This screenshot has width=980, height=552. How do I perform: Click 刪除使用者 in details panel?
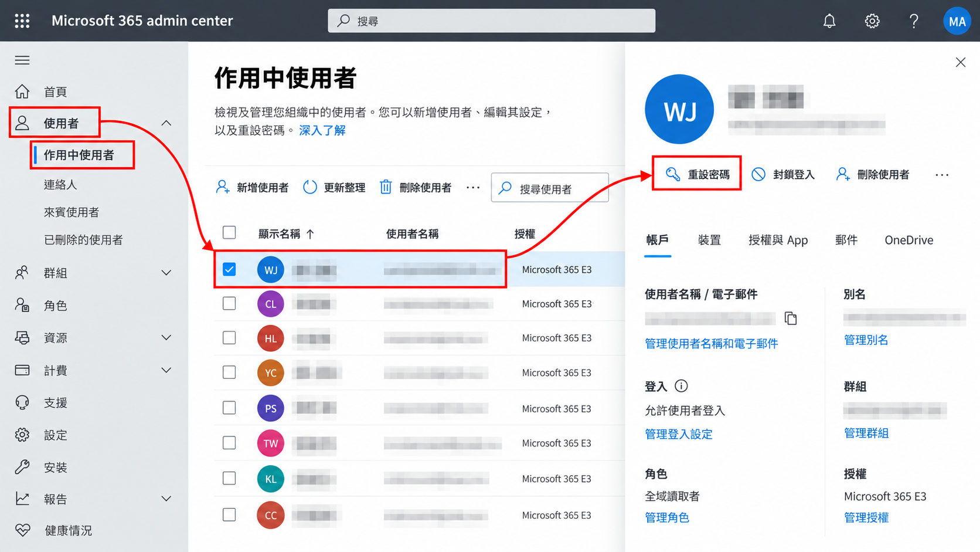click(x=873, y=174)
